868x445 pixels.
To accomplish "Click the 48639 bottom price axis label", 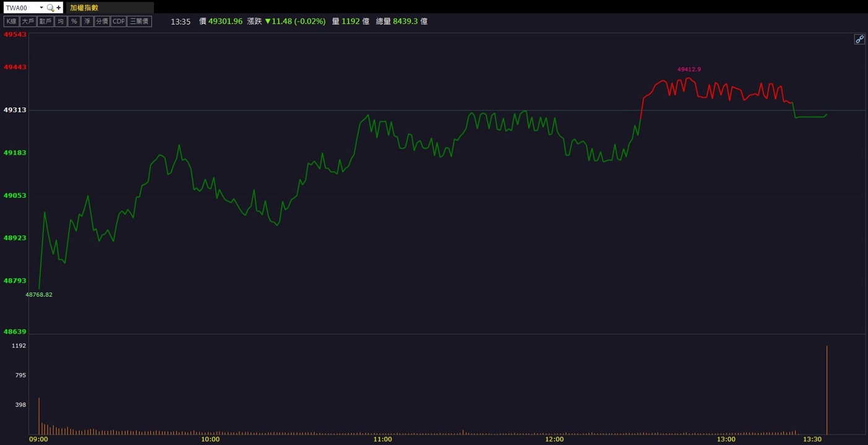I will coord(15,332).
